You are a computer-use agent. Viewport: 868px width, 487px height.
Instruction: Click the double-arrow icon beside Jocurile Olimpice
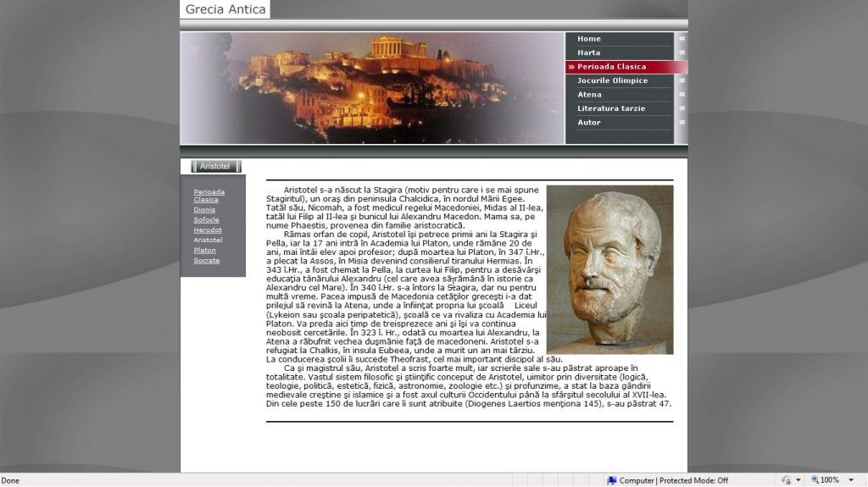tap(682, 80)
